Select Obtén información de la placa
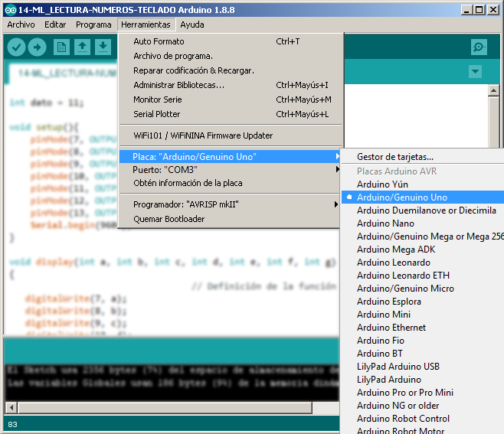This screenshot has height=434, width=504. [230, 183]
